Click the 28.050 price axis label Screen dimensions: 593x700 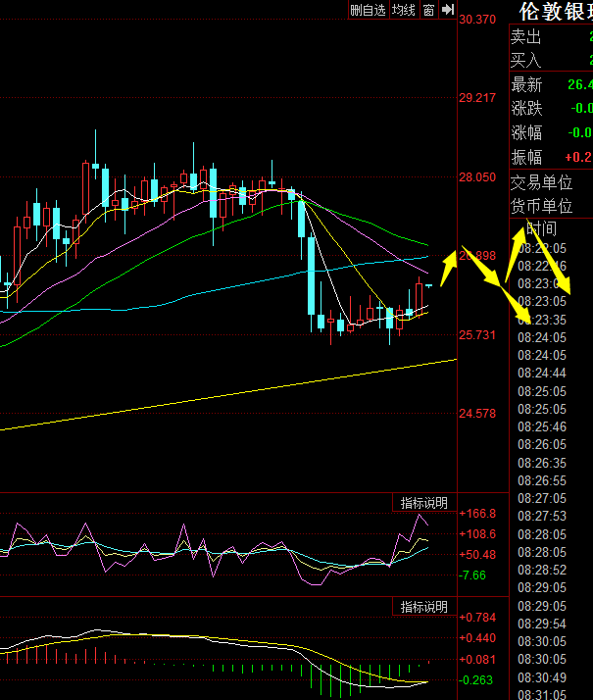[477, 177]
